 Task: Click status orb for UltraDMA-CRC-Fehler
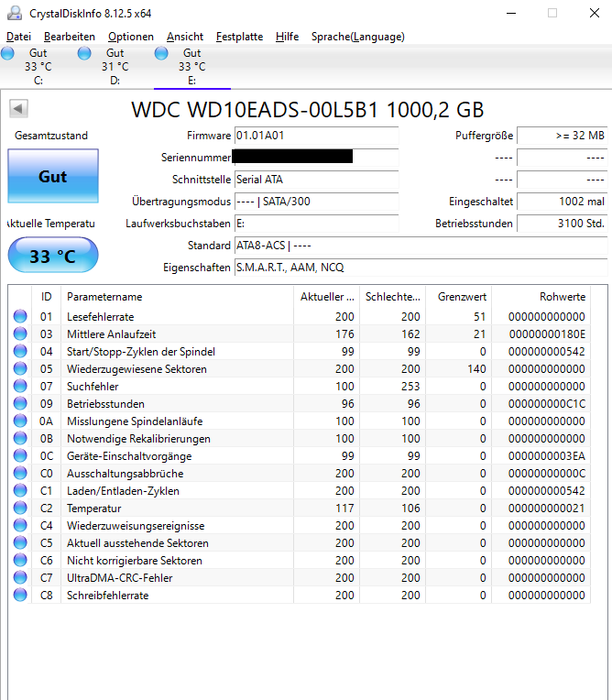tap(20, 577)
